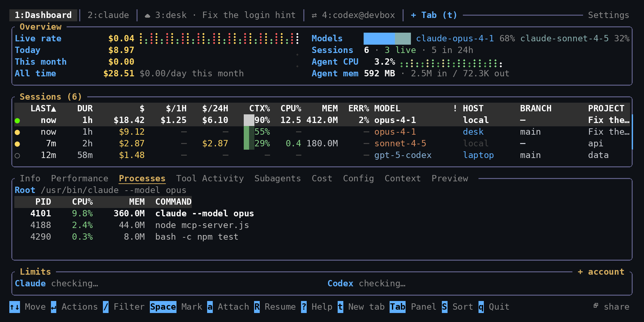Click the yellow status dot of the $2.87 session
Screen dimensions: 644x322
coord(17,144)
